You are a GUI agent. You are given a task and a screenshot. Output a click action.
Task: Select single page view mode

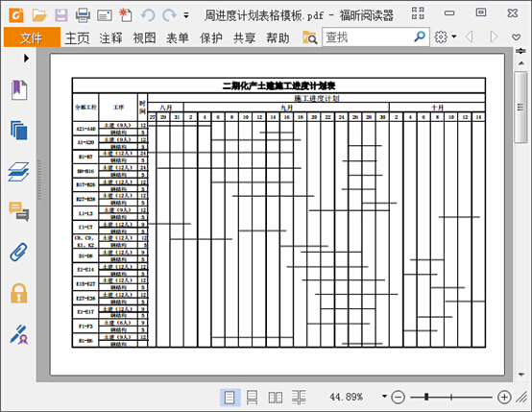coord(230,397)
